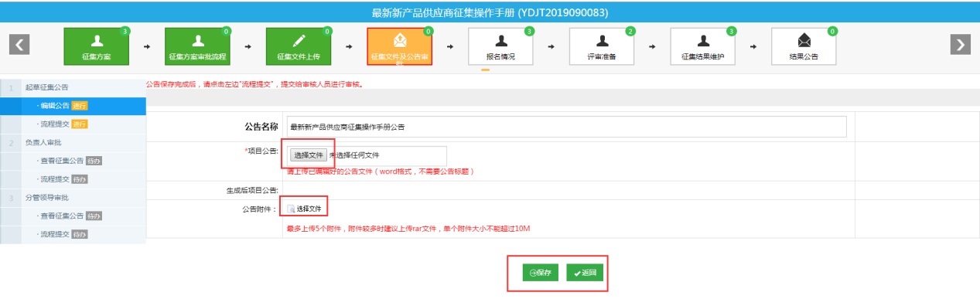Image resolution: width=980 pixels, height=299 pixels.
Task: Go to previous steps with left arrow
Action: click(x=19, y=44)
